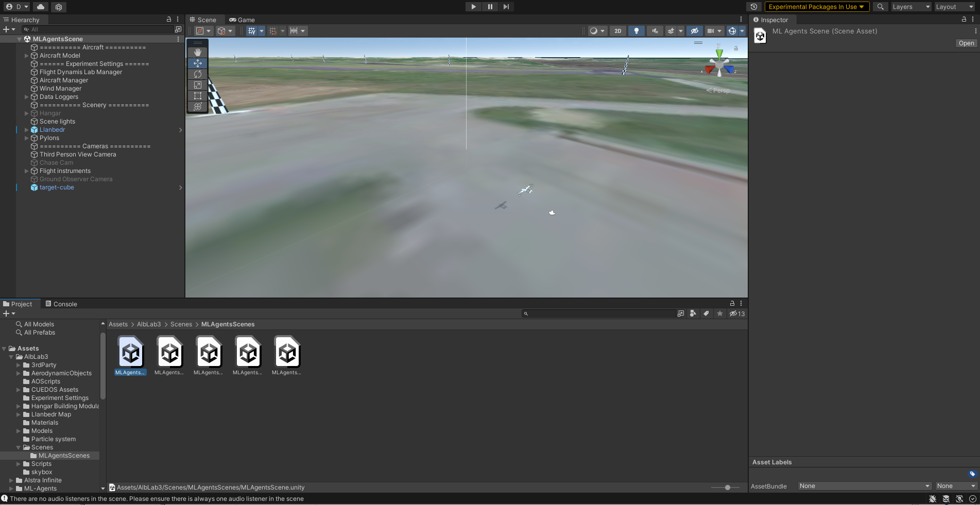This screenshot has width=980, height=505.
Task: Expand the Pylons object
Action: (27, 138)
